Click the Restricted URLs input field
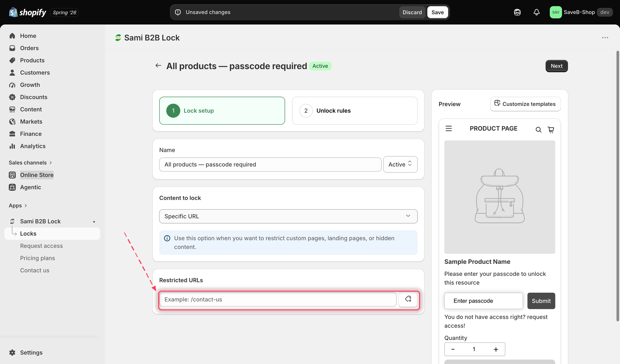This screenshot has height=364, width=620. coord(278,299)
